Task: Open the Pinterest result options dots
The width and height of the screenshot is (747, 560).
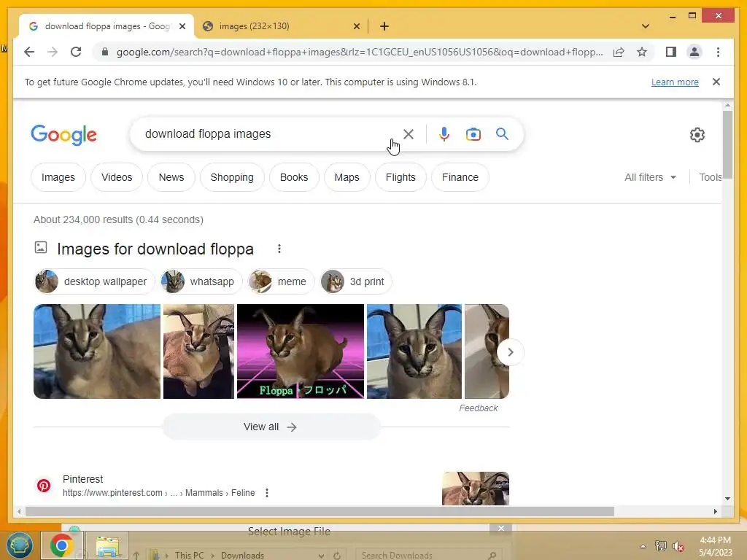Action: [267, 493]
